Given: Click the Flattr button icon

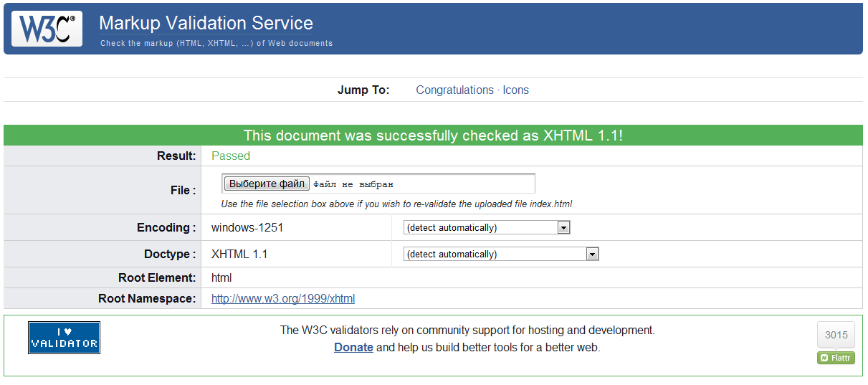Looking at the screenshot, I should click(836, 358).
